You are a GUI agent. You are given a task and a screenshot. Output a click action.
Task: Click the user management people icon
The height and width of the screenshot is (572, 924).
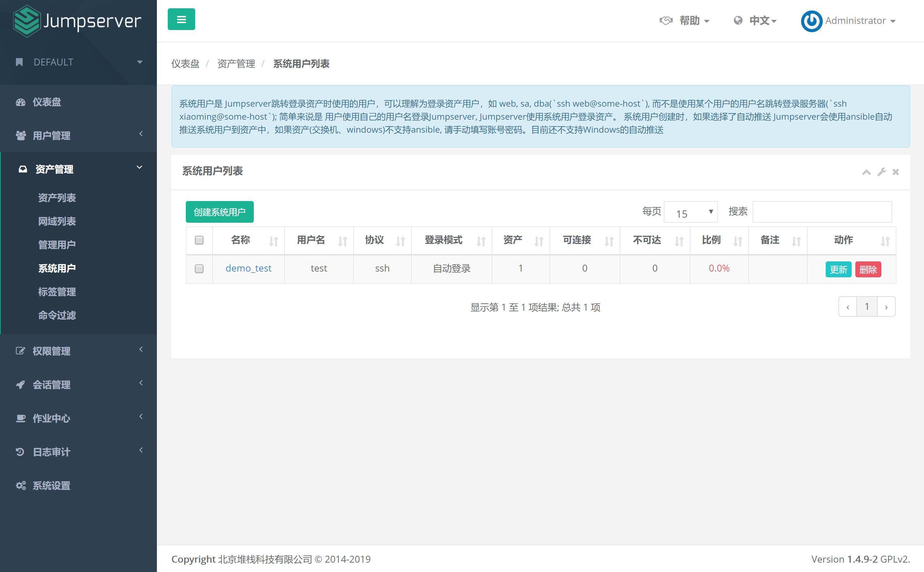[x=21, y=136]
